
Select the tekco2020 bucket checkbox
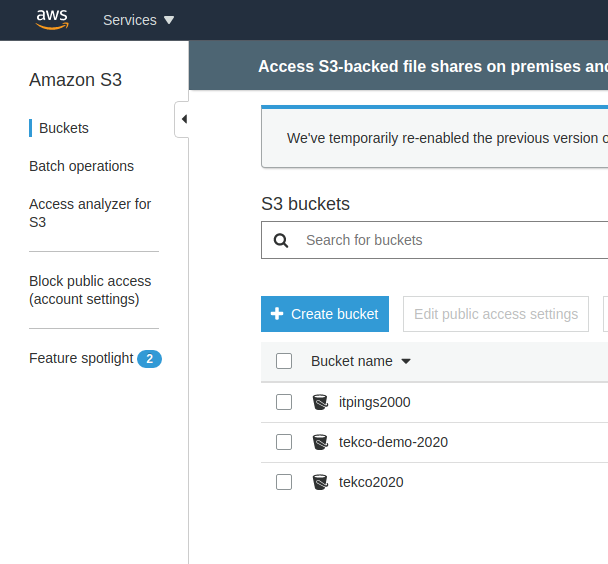tap(284, 482)
